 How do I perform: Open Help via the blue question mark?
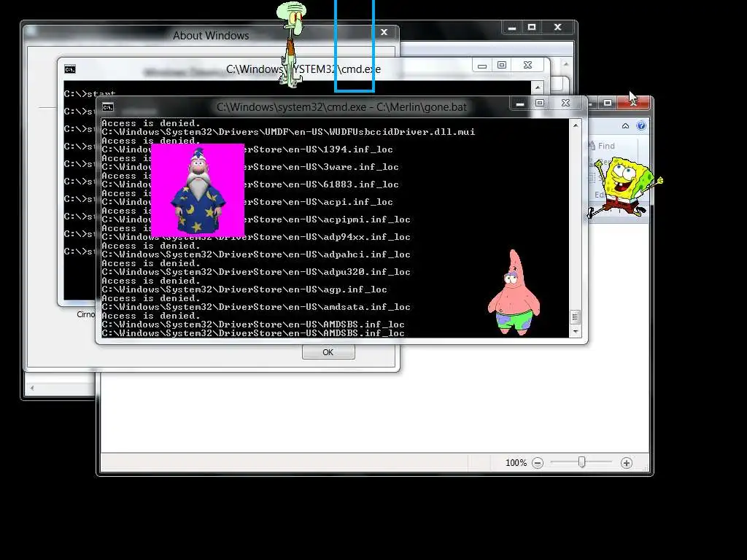641,125
